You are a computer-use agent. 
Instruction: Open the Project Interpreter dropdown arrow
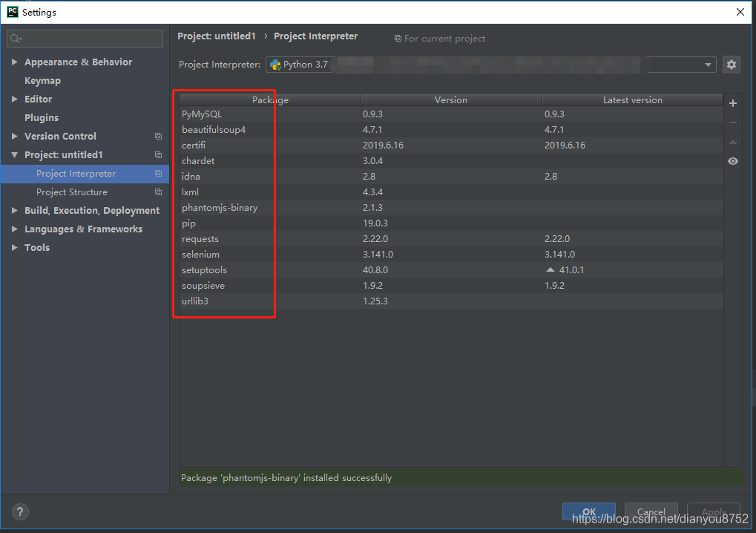coord(708,65)
